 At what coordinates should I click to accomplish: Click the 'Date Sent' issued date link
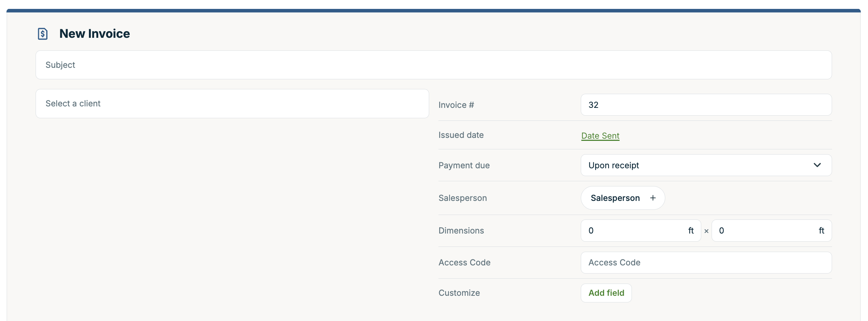(x=600, y=136)
